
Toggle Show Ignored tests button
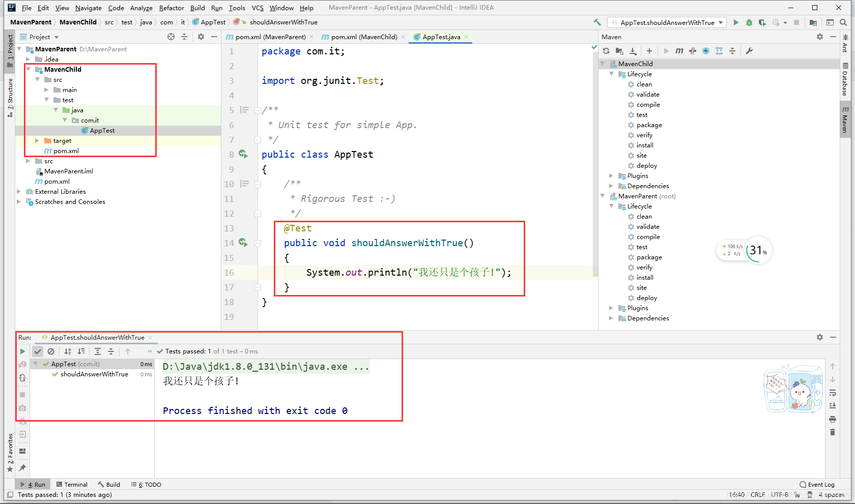51,351
